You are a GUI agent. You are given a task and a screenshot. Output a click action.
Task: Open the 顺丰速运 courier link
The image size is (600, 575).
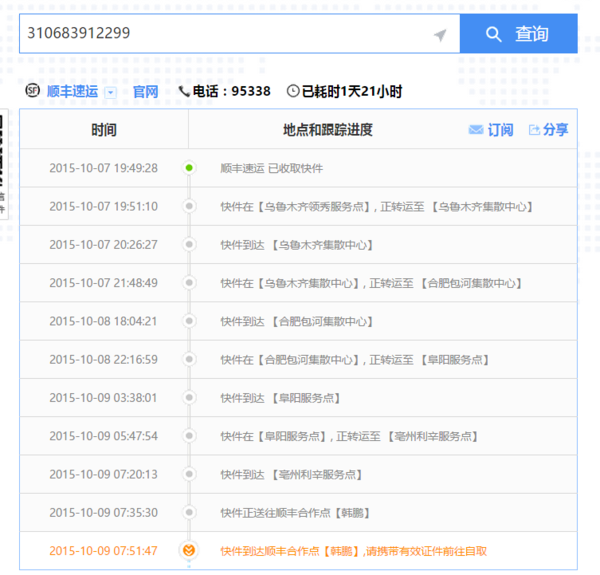tap(72, 91)
